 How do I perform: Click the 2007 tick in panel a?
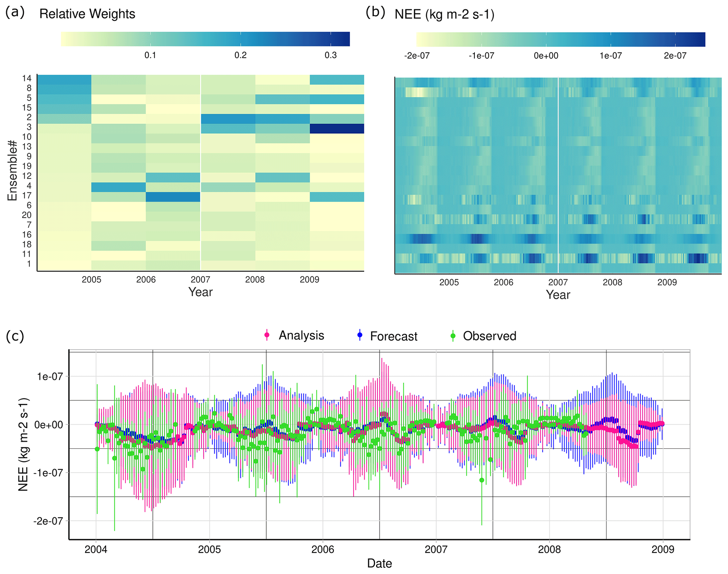click(x=200, y=280)
